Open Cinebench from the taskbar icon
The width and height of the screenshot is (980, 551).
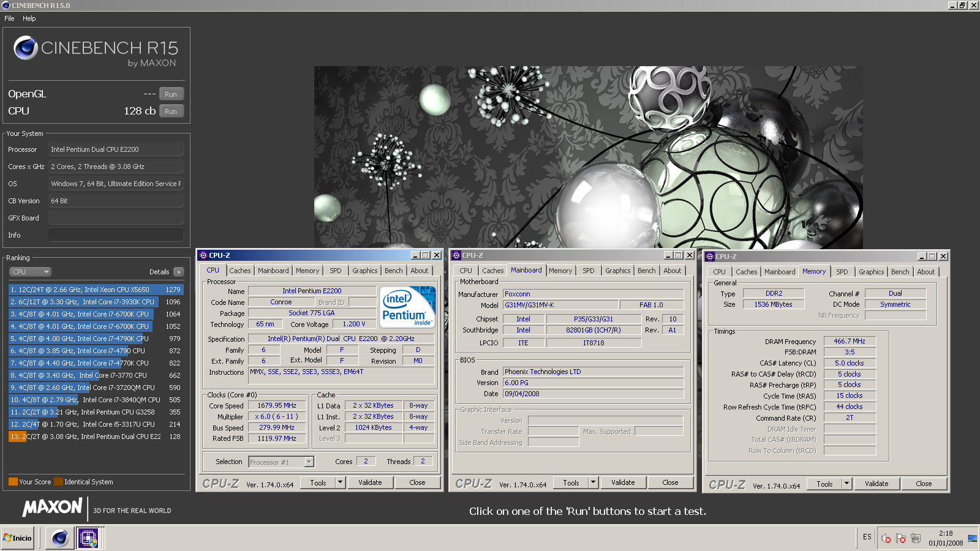(59, 538)
